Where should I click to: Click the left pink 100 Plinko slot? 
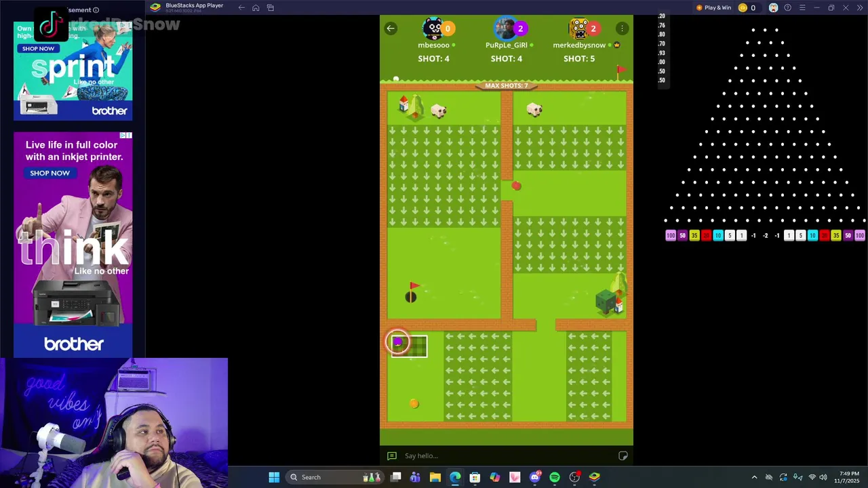pyautogui.click(x=671, y=235)
